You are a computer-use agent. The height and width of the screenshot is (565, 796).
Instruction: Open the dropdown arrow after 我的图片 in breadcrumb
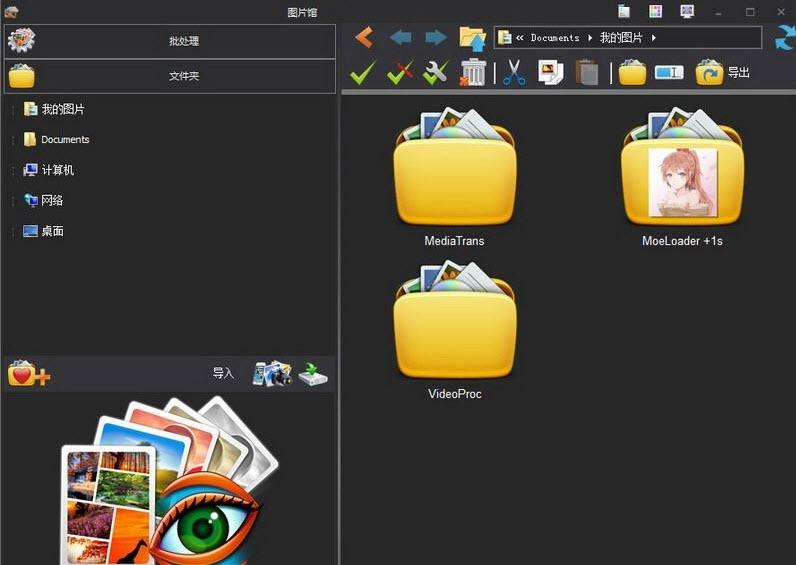653,38
